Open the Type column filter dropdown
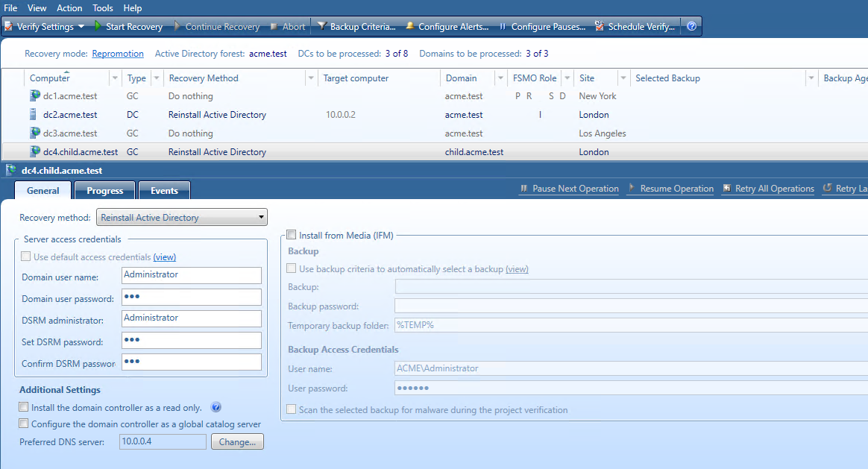This screenshot has width=868, height=469. pos(156,78)
